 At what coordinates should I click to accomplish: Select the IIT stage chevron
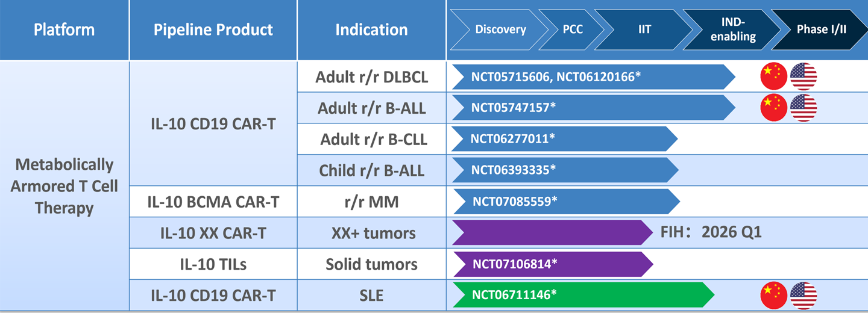(644, 29)
